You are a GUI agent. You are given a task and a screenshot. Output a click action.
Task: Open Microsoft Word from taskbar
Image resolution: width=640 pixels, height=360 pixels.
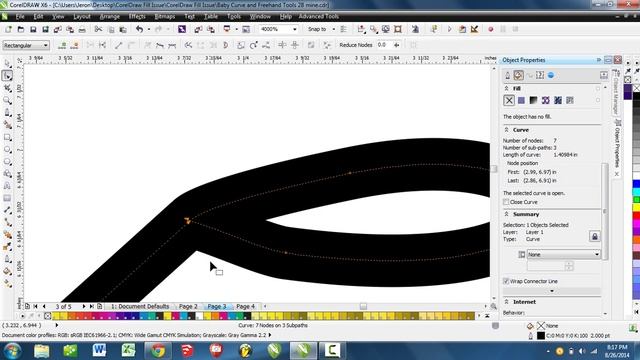click(x=99, y=351)
